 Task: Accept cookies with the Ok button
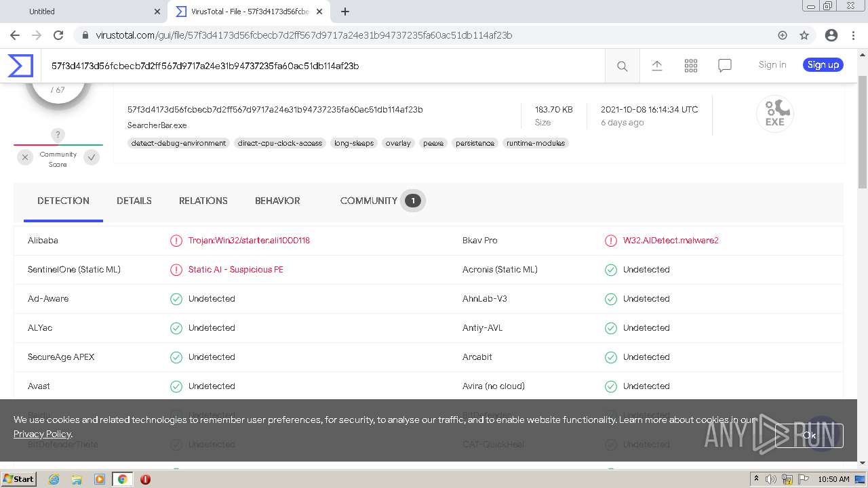(x=809, y=435)
